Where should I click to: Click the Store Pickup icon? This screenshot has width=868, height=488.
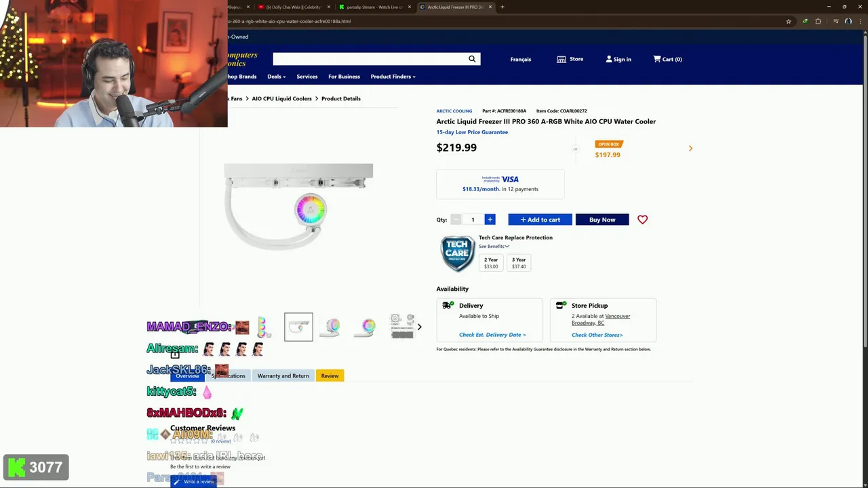(x=560, y=306)
